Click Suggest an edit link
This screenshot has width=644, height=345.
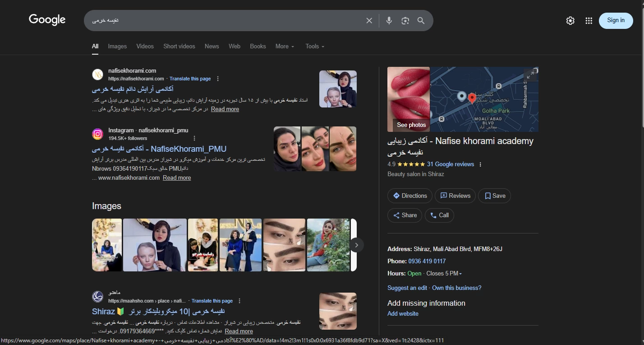[x=407, y=288]
